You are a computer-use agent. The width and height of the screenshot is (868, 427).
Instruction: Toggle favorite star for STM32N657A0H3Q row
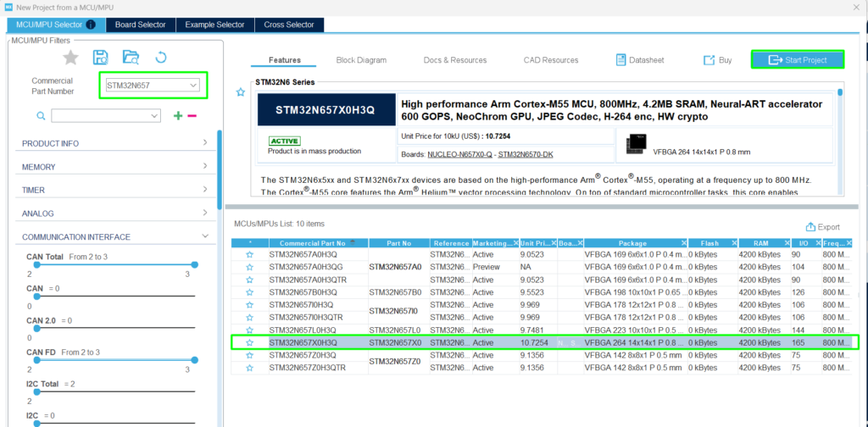point(249,254)
